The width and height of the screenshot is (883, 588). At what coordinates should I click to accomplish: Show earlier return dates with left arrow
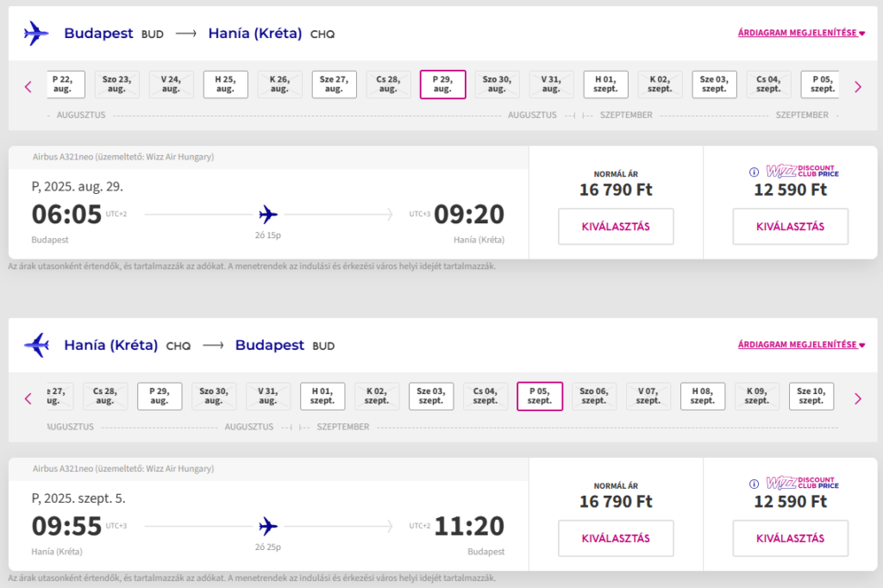point(28,398)
